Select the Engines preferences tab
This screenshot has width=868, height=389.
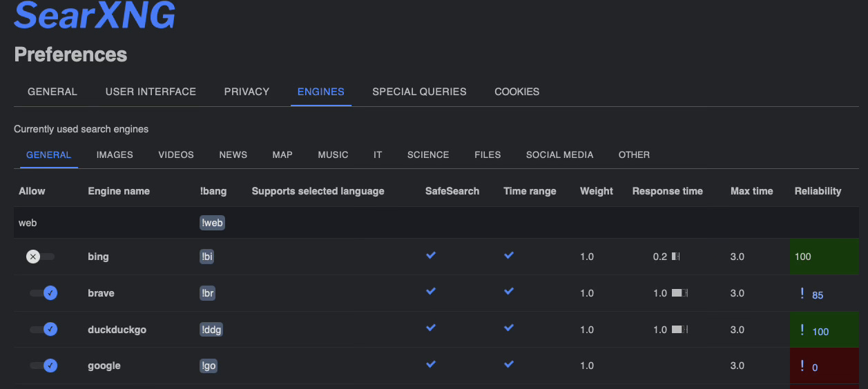[321, 92]
